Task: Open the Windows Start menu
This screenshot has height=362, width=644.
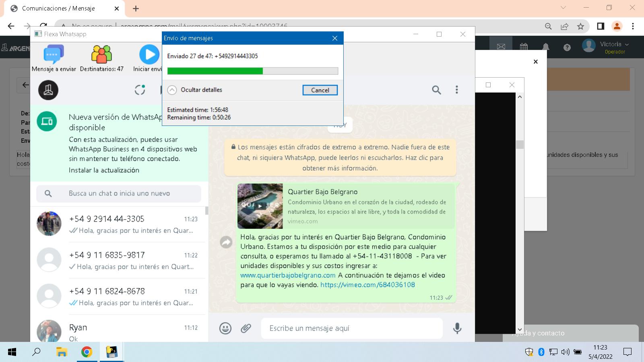Action: (x=12, y=352)
